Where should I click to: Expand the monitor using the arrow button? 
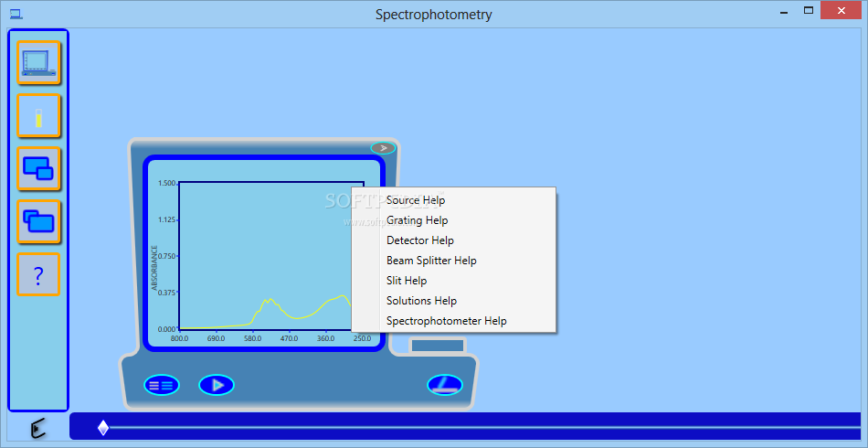coord(383,148)
